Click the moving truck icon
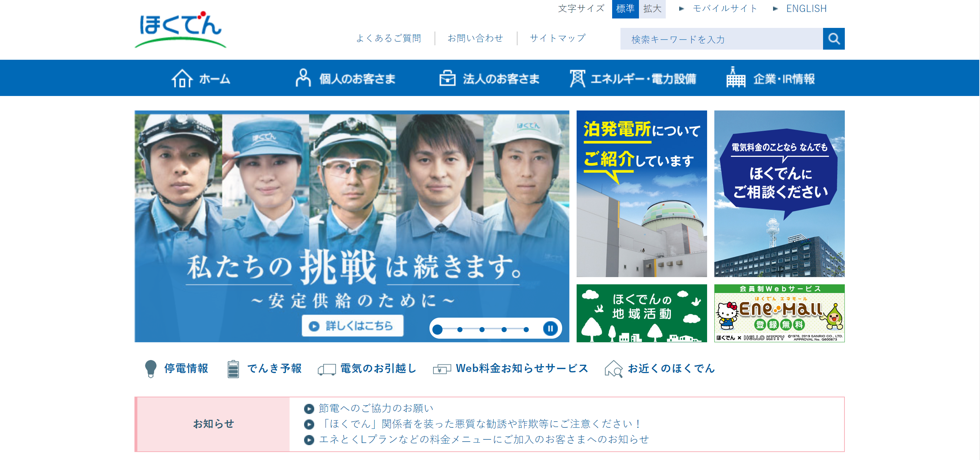Screen dimensions: 980x460 (327, 369)
